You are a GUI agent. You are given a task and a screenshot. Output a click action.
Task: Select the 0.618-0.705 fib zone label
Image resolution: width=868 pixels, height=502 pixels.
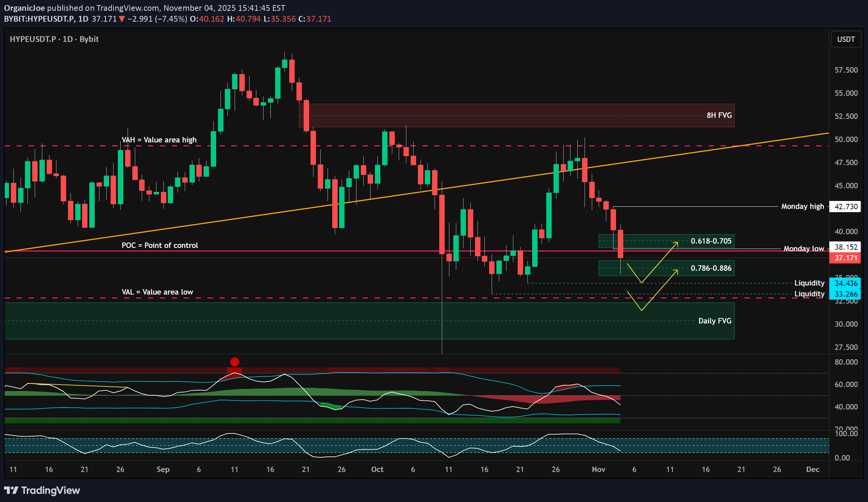pos(711,241)
